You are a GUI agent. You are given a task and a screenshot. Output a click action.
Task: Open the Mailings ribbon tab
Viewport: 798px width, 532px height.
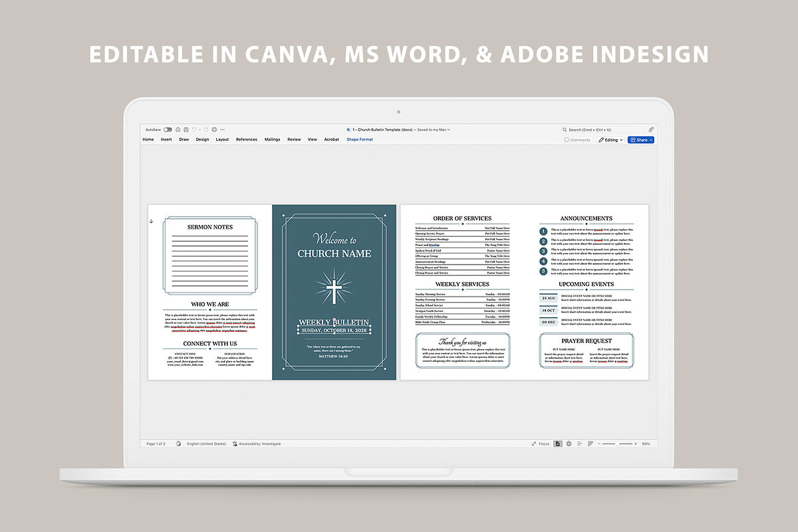tap(273, 140)
